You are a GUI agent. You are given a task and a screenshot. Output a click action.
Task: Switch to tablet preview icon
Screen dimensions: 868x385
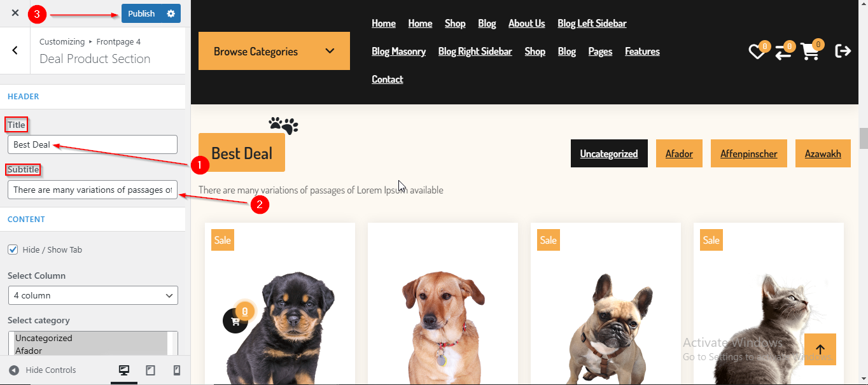[x=151, y=370]
